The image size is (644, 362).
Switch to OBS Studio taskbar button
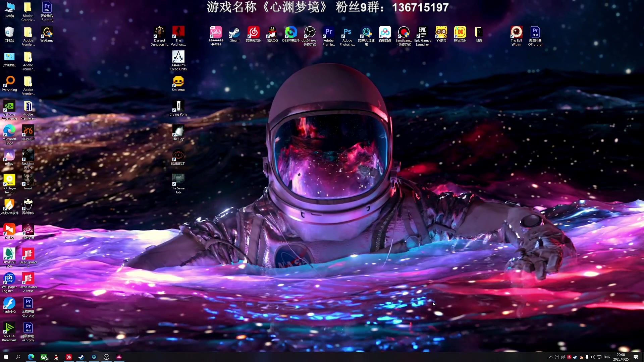click(106, 357)
